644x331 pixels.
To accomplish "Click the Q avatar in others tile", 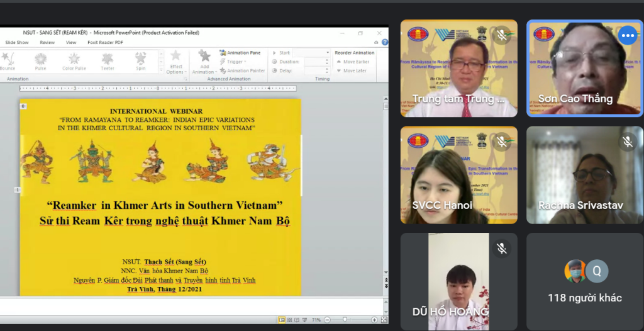I will pyautogui.click(x=597, y=271).
